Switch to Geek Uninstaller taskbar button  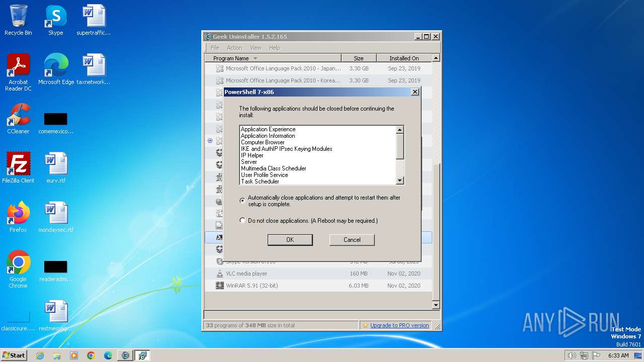coord(125,355)
